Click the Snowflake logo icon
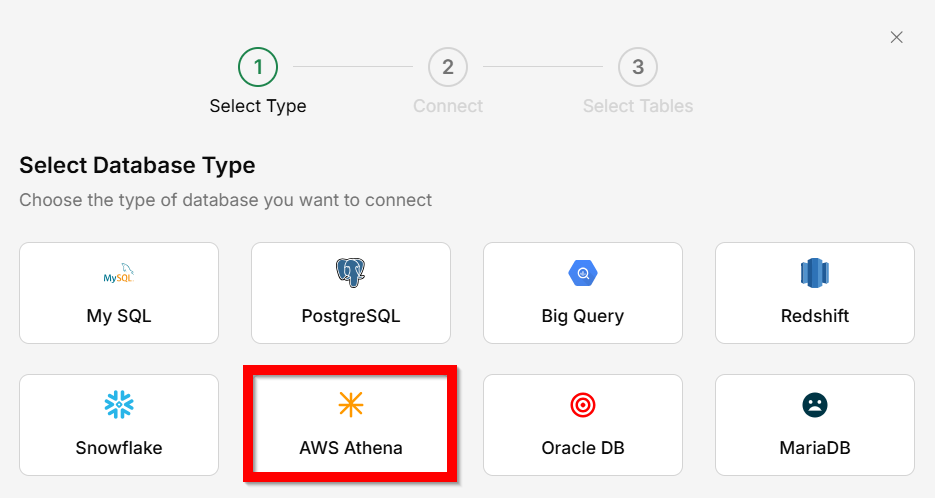935x498 pixels. pyautogui.click(x=119, y=405)
